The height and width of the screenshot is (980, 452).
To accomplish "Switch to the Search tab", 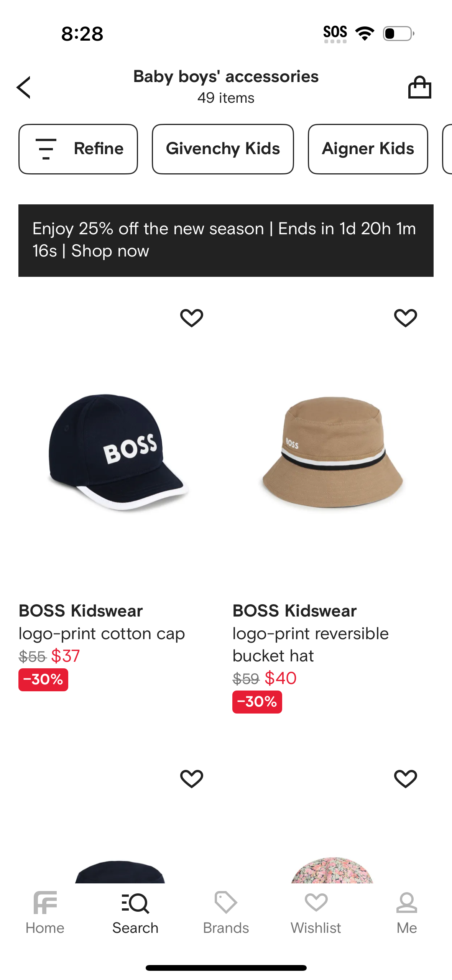I will tap(135, 913).
